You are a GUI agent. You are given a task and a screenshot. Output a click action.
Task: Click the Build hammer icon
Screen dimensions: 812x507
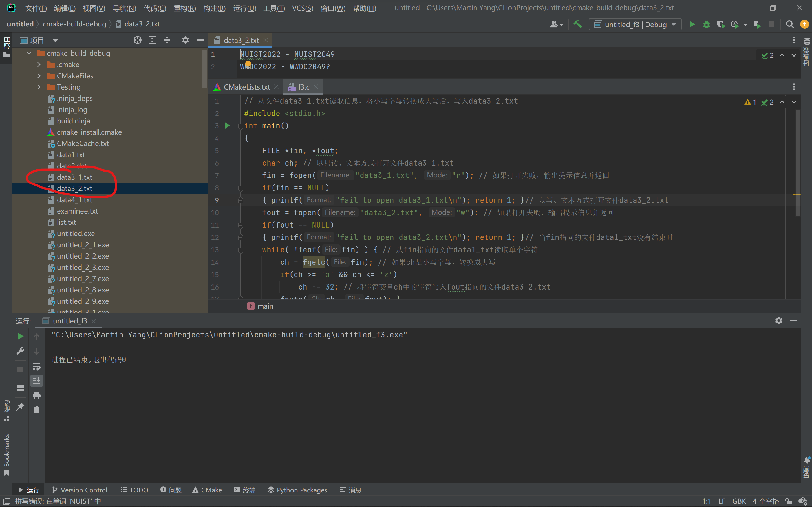pyautogui.click(x=577, y=25)
